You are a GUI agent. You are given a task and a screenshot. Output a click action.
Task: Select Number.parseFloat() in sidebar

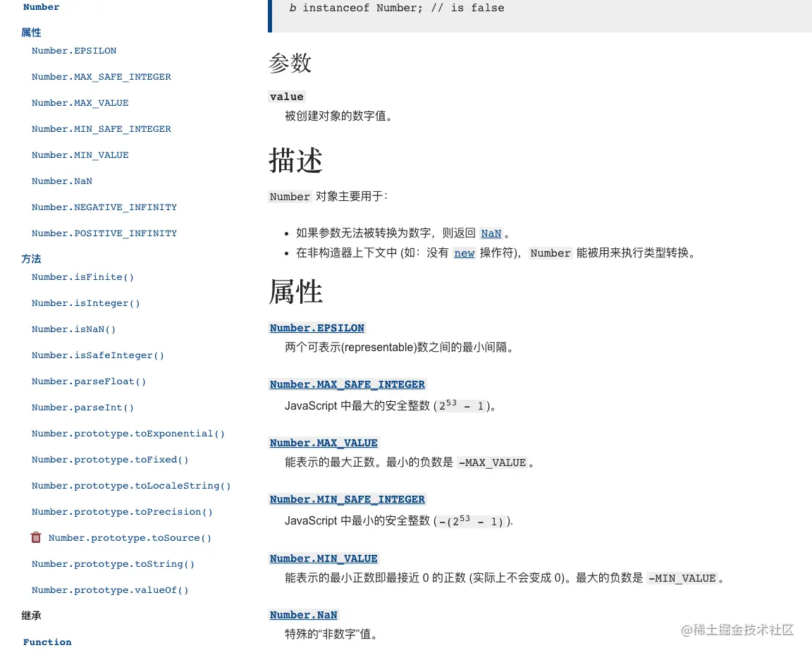tap(89, 381)
